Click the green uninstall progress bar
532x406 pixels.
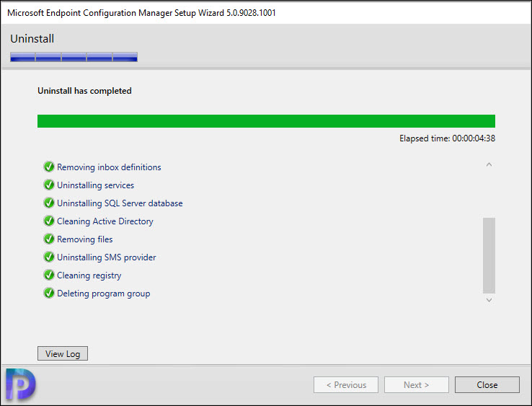point(266,121)
